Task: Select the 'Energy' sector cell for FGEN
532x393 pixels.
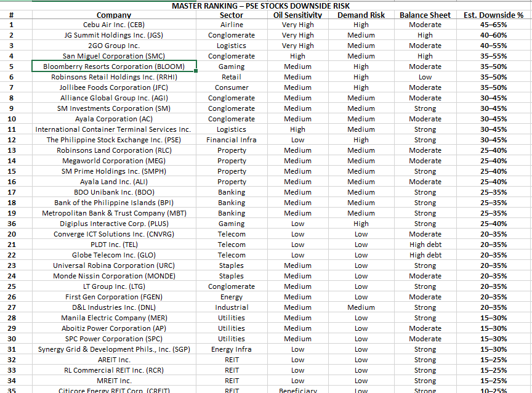Action: pyautogui.click(x=232, y=298)
